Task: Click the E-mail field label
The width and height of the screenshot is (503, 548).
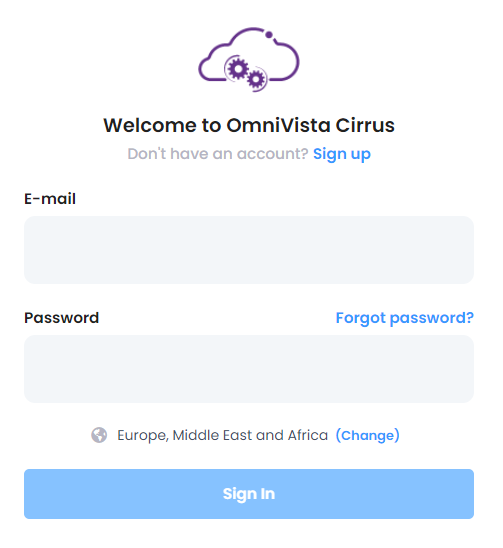Action: (x=50, y=199)
